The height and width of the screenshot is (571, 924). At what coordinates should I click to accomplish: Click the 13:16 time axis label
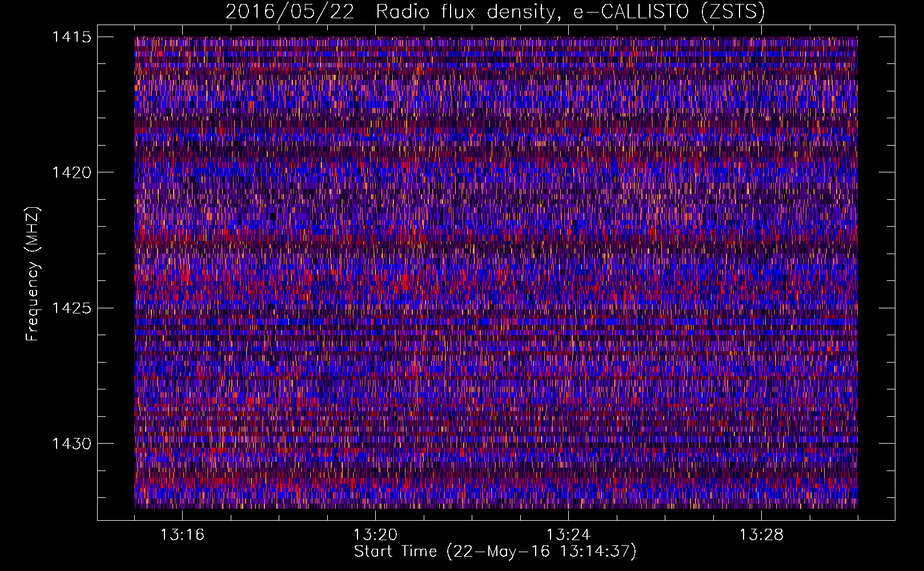click(182, 535)
